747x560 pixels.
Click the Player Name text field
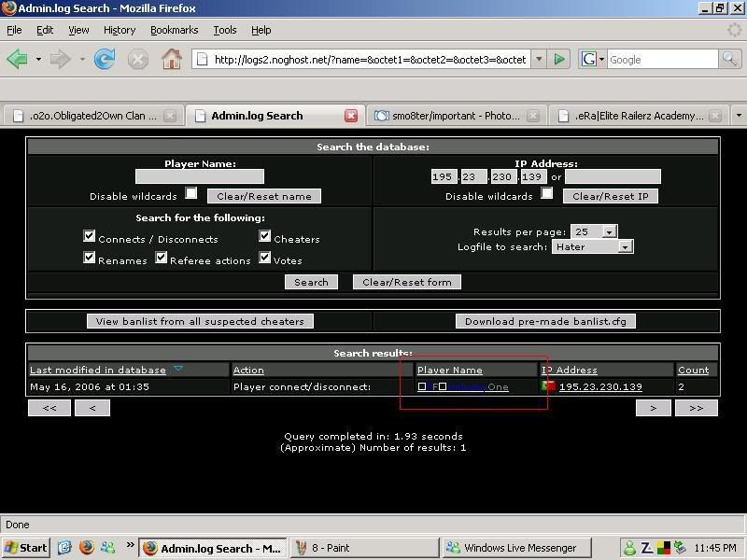point(200,176)
